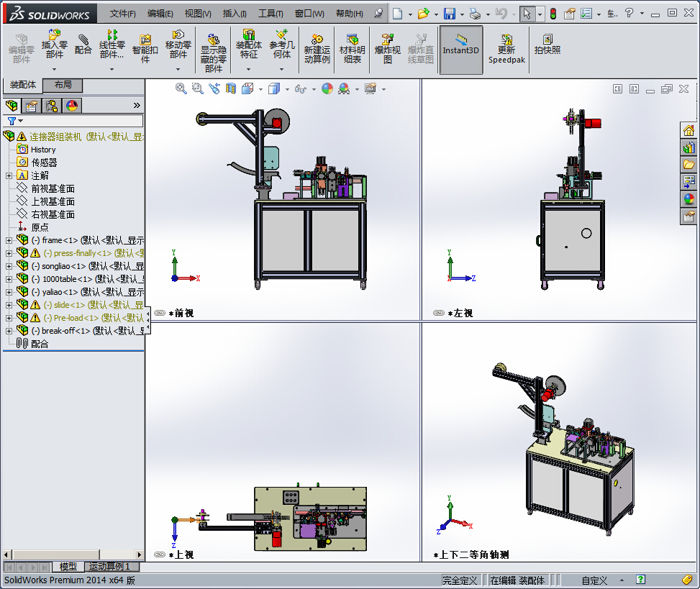700x589 pixels.
Task: Expand the 注解 annotations node
Action: coord(9,175)
